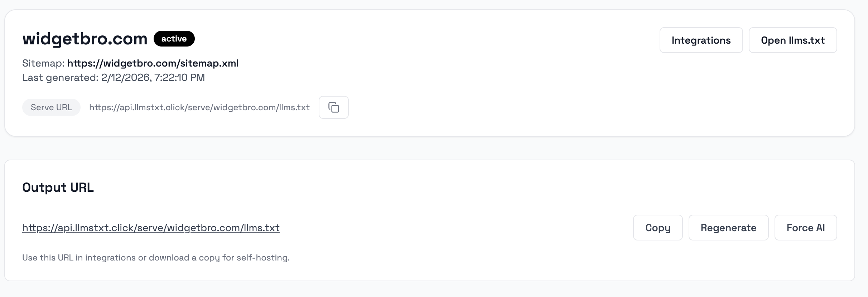Select the Serve URL label pill
The width and height of the screenshot is (868, 297).
coord(51,107)
